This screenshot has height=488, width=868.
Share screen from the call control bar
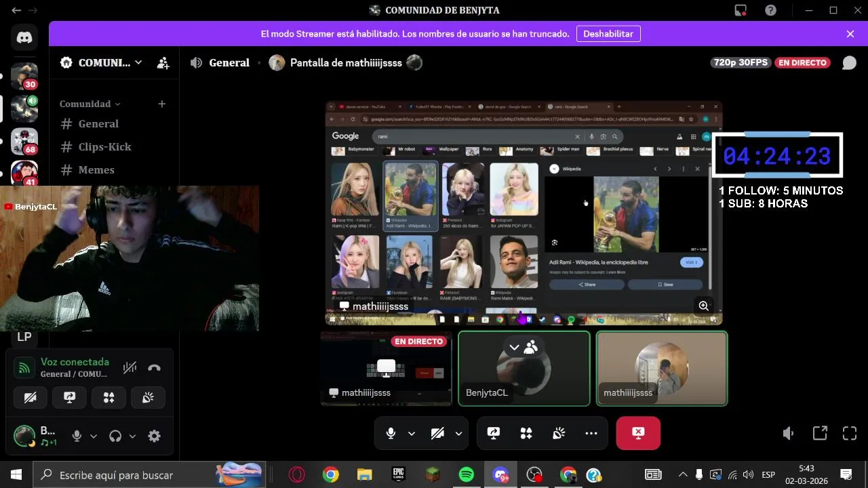click(494, 433)
